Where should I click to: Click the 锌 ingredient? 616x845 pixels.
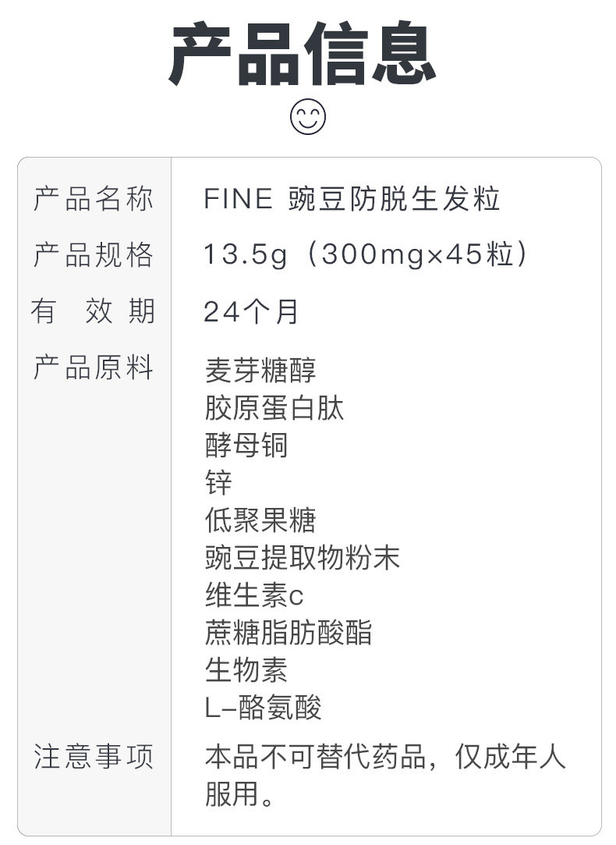tap(218, 483)
